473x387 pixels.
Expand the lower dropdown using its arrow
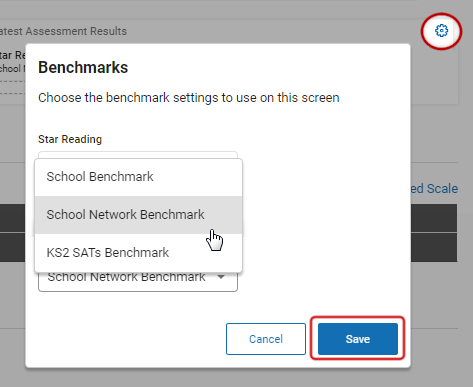pos(221,277)
